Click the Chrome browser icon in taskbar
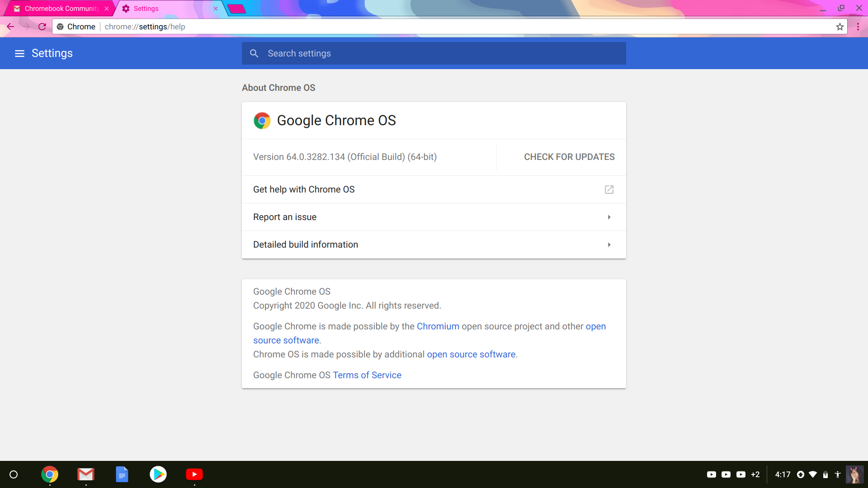This screenshot has height=488, width=868. point(49,474)
